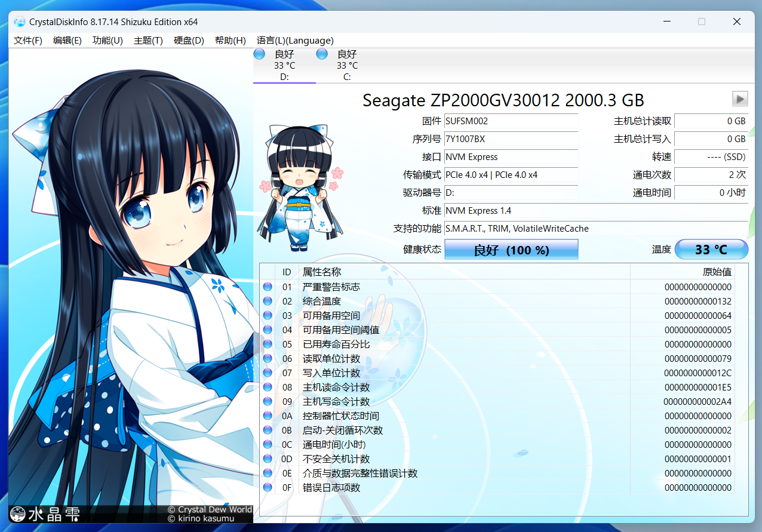Click the 驱动器号 field showing D:
Screen dimensions: 762x532
click(x=511, y=193)
